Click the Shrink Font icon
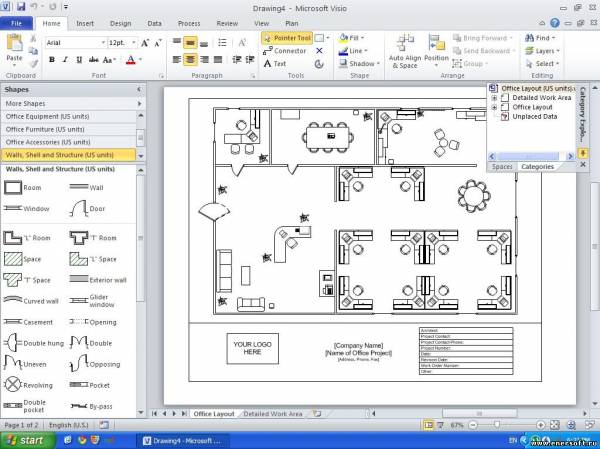 (158, 43)
